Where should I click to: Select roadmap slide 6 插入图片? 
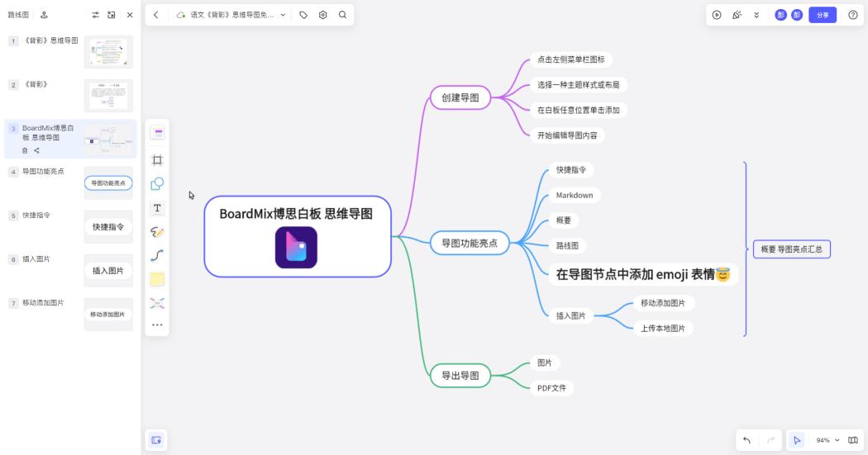[70, 270]
